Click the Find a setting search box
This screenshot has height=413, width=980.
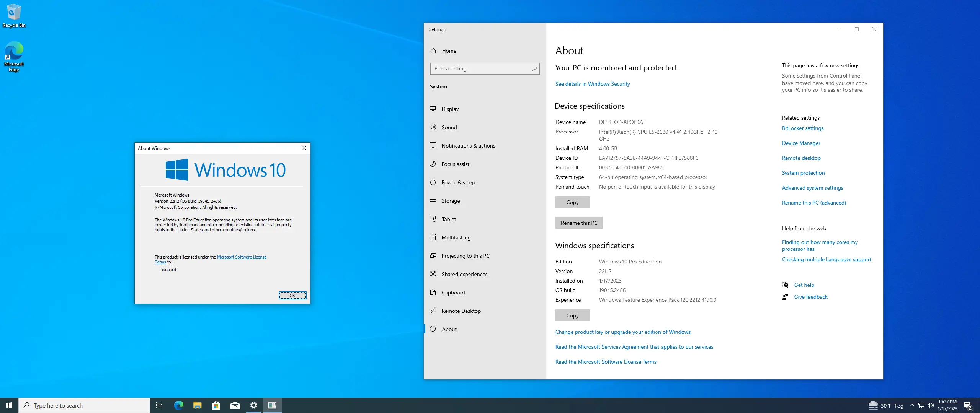(485, 69)
